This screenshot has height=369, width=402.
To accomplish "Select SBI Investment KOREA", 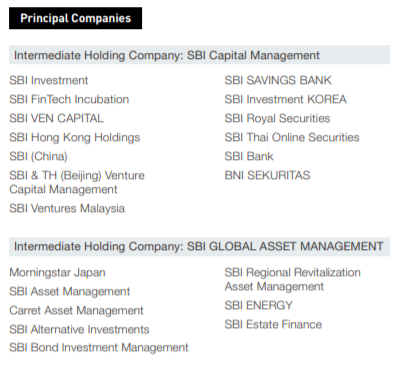I will 286,99.
